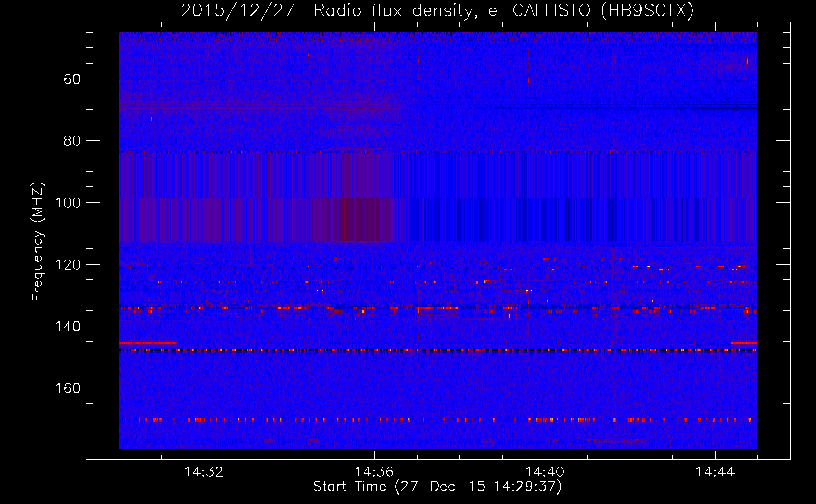Click the 14:44 time tick label
The image size is (816, 504).
point(715,472)
